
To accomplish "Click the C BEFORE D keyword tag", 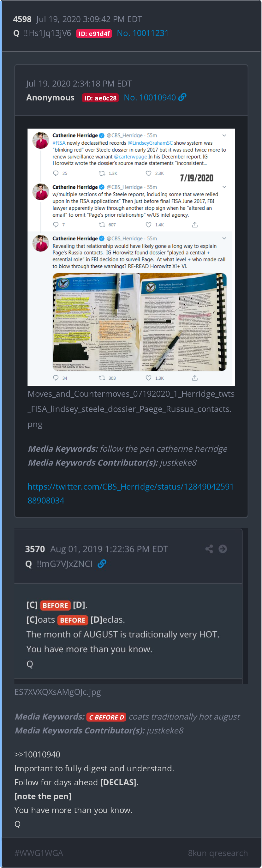I will coord(106,717).
